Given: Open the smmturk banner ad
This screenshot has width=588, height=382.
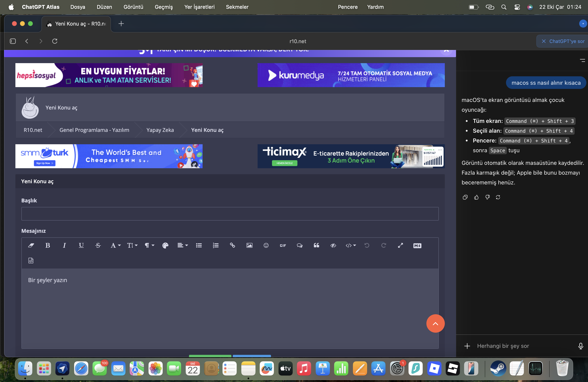Looking at the screenshot, I should [x=109, y=156].
